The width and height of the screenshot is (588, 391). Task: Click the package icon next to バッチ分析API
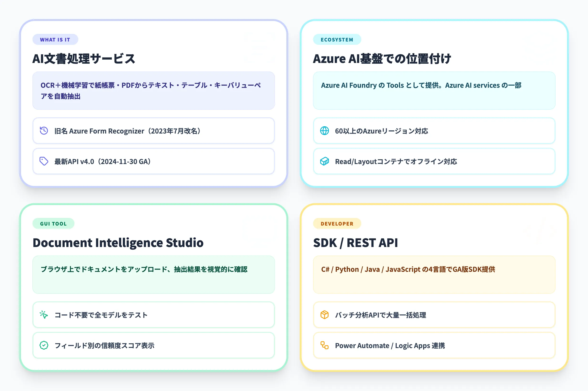click(x=325, y=315)
